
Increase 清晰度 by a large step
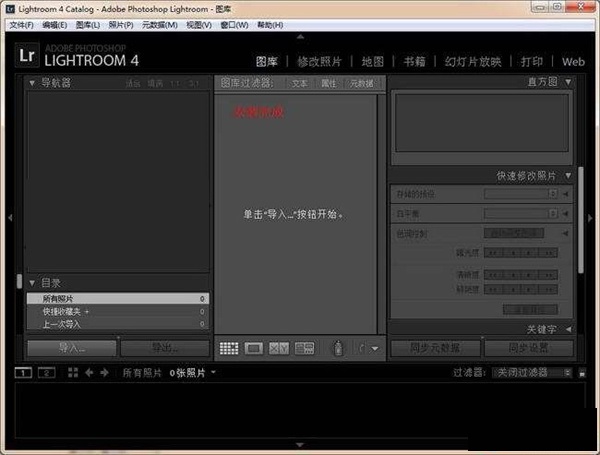coord(548,275)
